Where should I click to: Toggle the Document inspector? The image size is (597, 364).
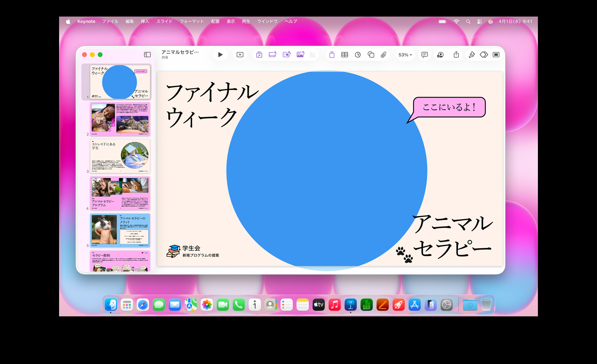(496, 55)
